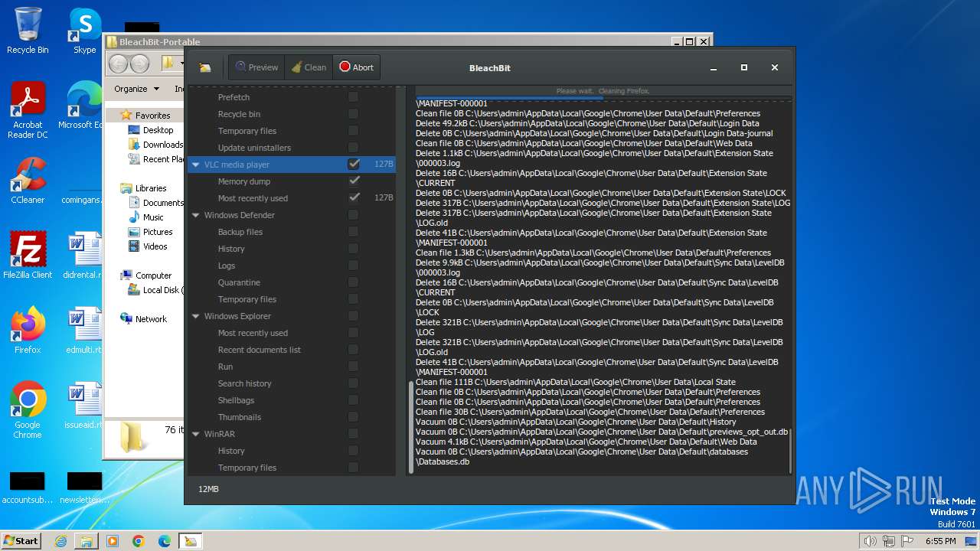
Task: Open Google Chrome desktop shortcut
Action: 28,410
